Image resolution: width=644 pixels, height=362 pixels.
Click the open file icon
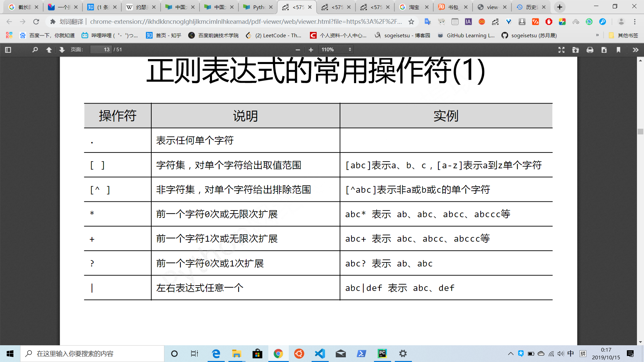[x=576, y=50]
